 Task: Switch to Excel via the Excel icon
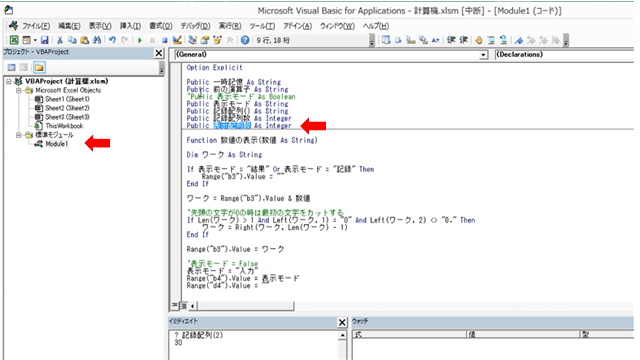point(14,40)
